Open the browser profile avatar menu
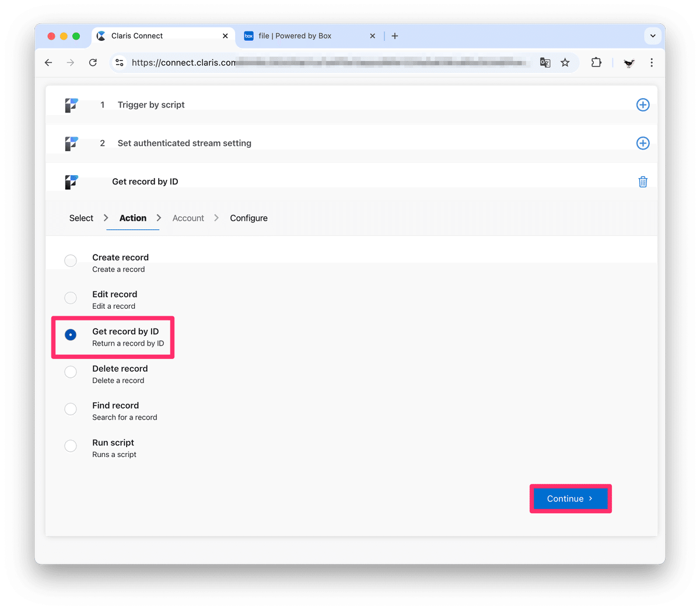The width and height of the screenshot is (700, 610). pos(628,62)
